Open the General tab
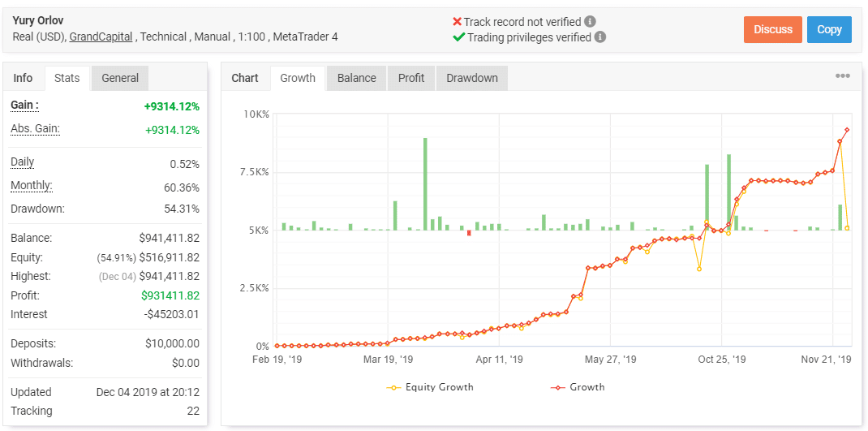This screenshot has height=431, width=868. (x=120, y=78)
